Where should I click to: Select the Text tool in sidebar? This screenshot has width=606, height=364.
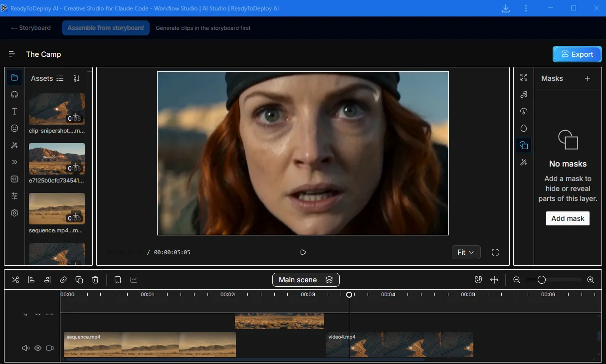click(x=14, y=111)
